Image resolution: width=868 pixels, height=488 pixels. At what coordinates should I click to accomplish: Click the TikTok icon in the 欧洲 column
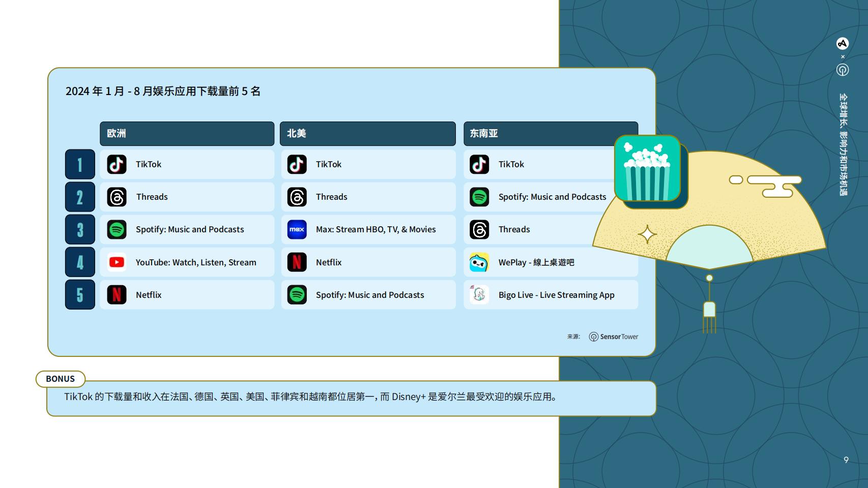(117, 164)
